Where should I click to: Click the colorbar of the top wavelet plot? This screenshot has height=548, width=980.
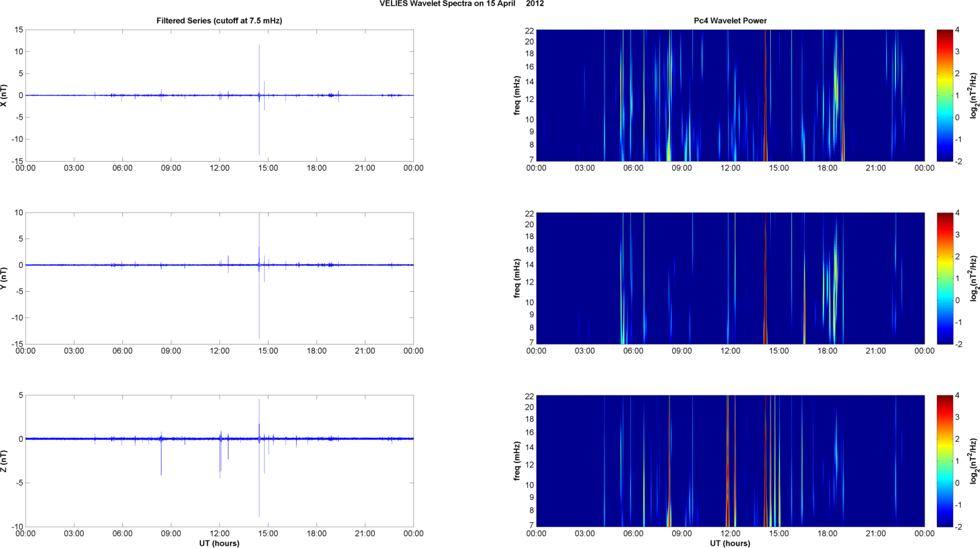(944, 95)
